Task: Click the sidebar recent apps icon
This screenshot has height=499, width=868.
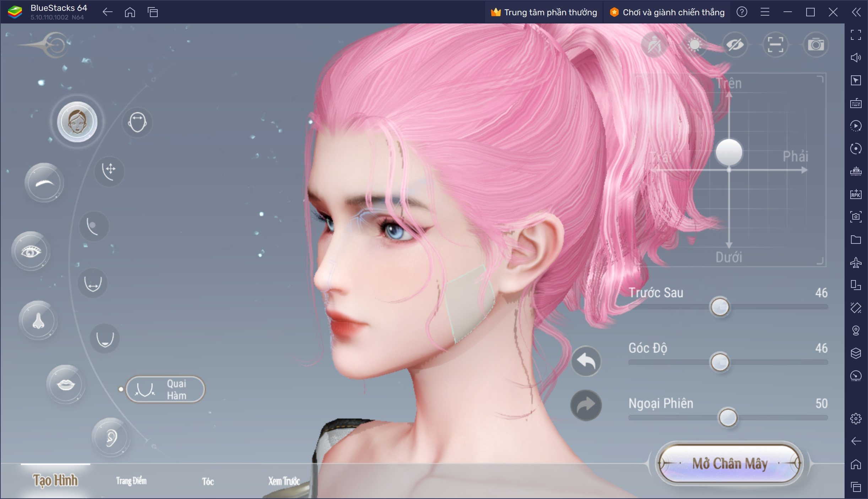Action: point(856,487)
